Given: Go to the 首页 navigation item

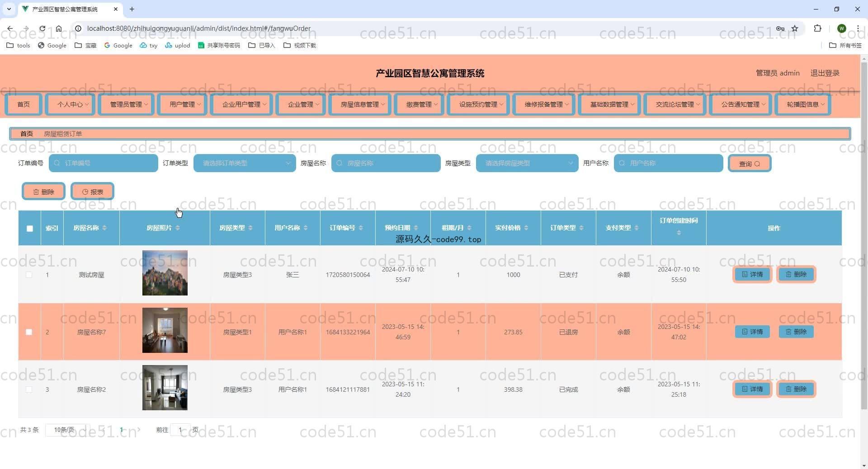Looking at the screenshot, I should coord(24,104).
